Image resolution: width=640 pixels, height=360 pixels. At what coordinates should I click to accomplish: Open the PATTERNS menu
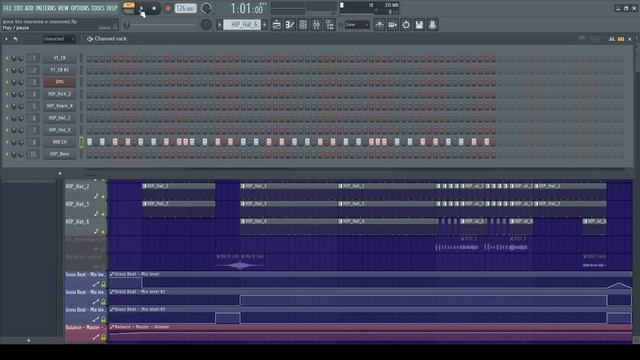coord(45,8)
